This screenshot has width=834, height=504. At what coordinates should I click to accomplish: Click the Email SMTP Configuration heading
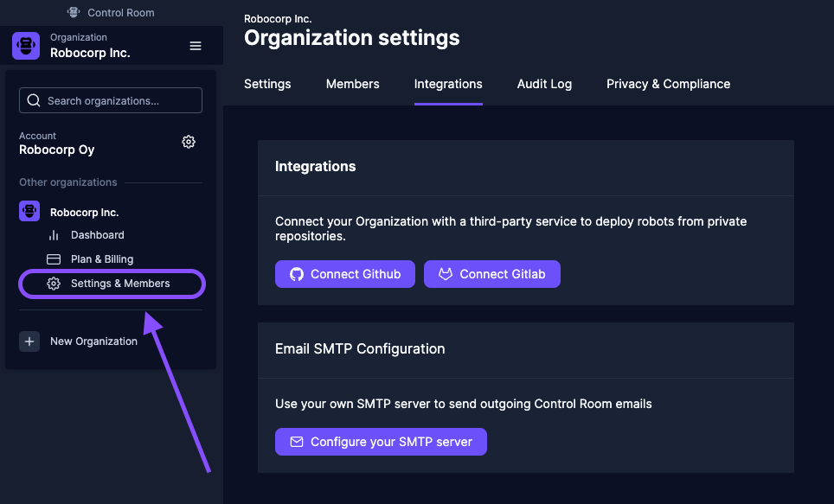click(360, 348)
